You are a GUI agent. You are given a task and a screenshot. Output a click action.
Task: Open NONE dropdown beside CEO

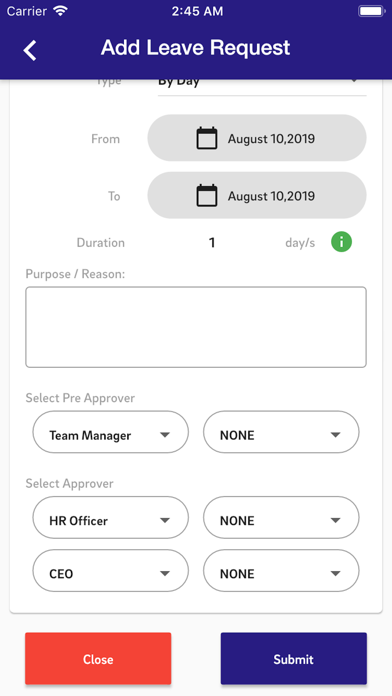click(281, 571)
